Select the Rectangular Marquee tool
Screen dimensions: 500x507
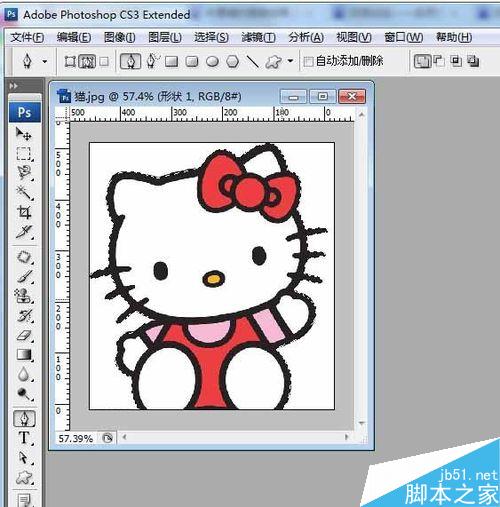(23, 154)
